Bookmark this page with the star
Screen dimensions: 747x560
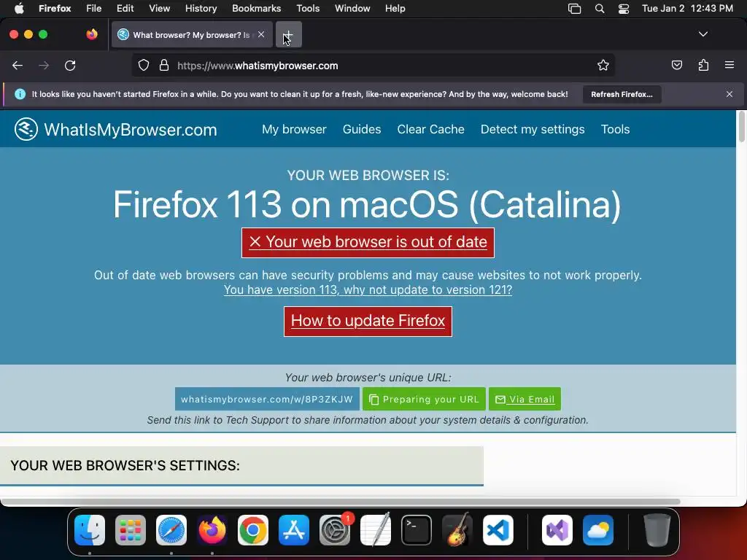(603, 66)
